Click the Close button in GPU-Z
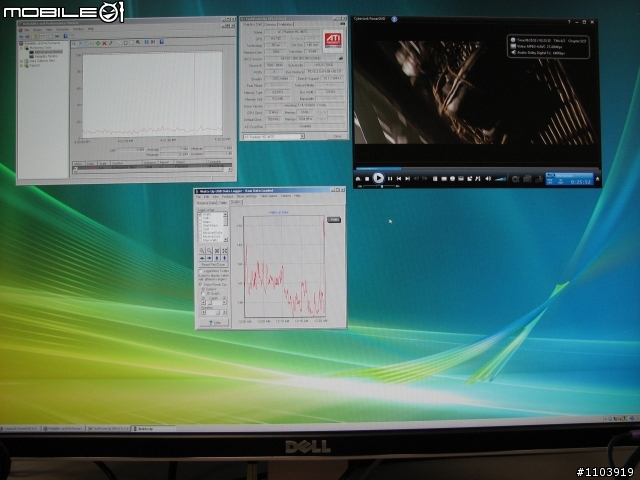The width and height of the screenshot is (640, 480). (337, 136)
